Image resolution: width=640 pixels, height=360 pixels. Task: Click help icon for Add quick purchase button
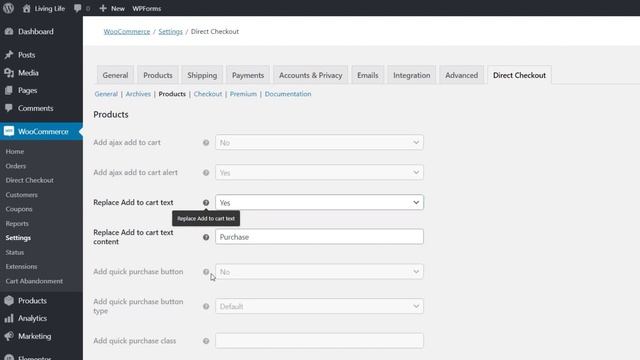coord(206,271)
